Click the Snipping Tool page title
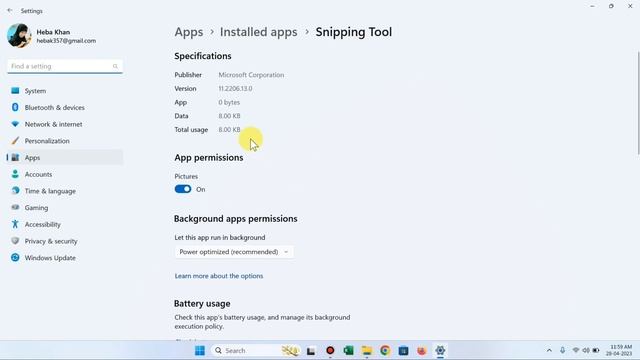The image size is (640, 360). [x=353, y=32]
